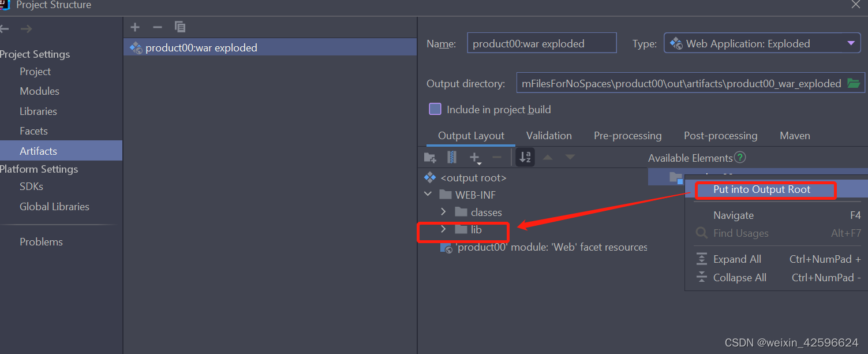Choose Put into Output Root from context menu

coord(764,189)
